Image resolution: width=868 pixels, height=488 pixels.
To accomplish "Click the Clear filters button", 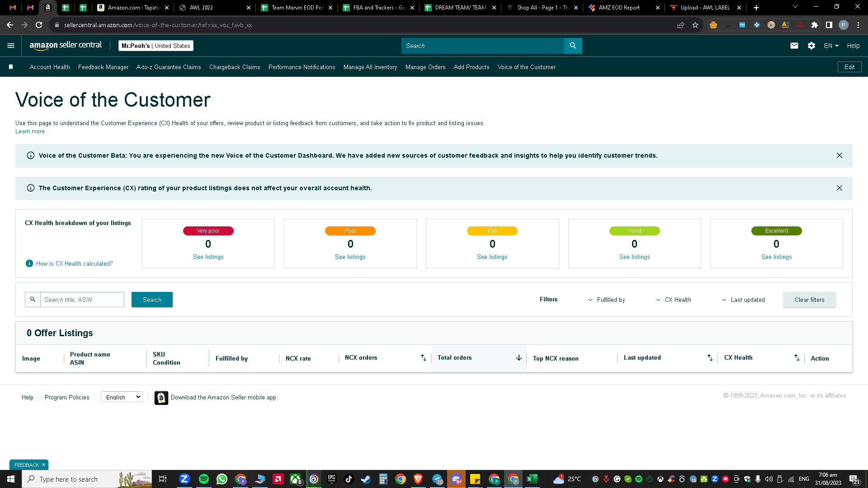I will [x=809, y=300].
